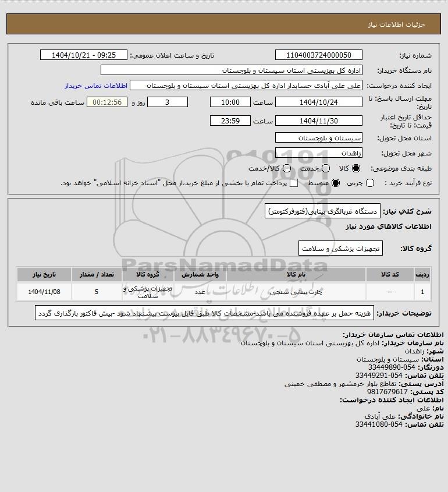Click the goods group field تجهیزات پزشکی و سلامت
Screen dimensions: 448x492
coord(340,249)
